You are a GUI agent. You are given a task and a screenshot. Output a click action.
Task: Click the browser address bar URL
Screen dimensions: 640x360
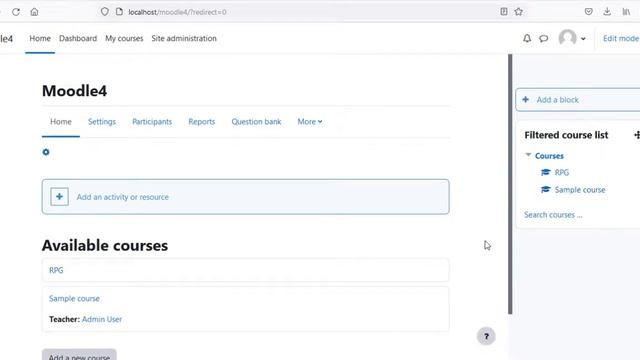point(178,12)
